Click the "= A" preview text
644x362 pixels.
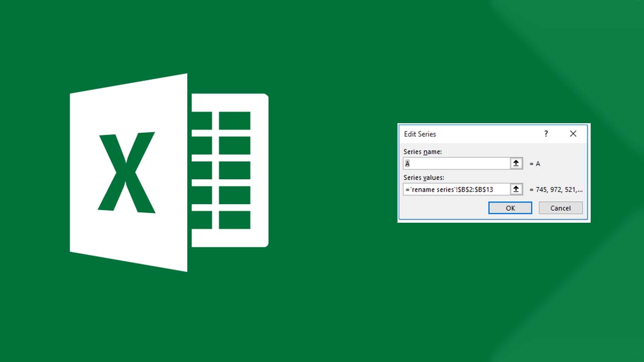click(x=535, y=164)
